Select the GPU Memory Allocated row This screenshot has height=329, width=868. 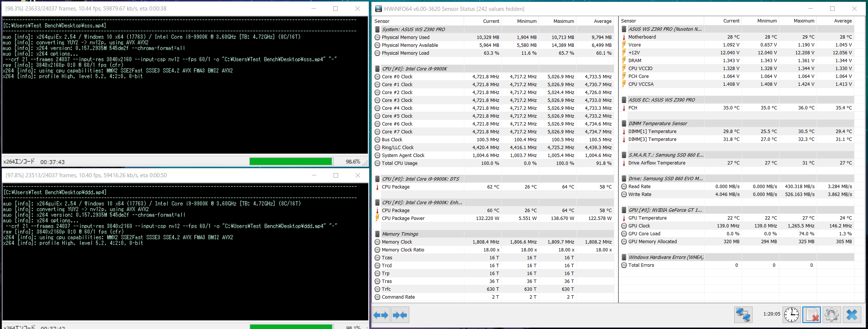click(737, 241)
